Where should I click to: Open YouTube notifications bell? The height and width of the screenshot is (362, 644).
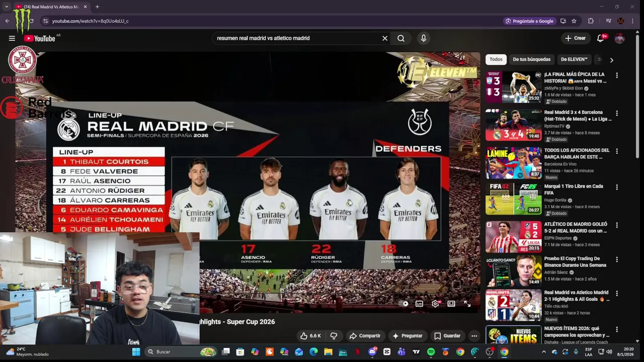pos(600,38)
